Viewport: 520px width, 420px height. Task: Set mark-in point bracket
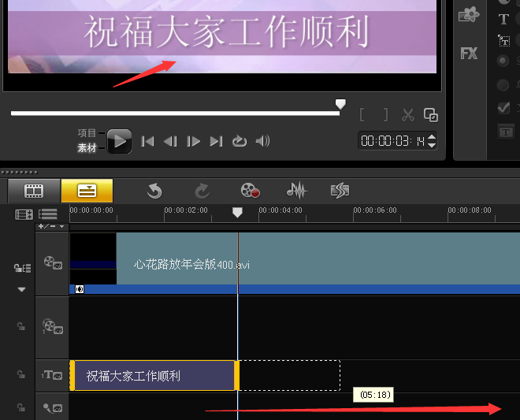point(362,115)
